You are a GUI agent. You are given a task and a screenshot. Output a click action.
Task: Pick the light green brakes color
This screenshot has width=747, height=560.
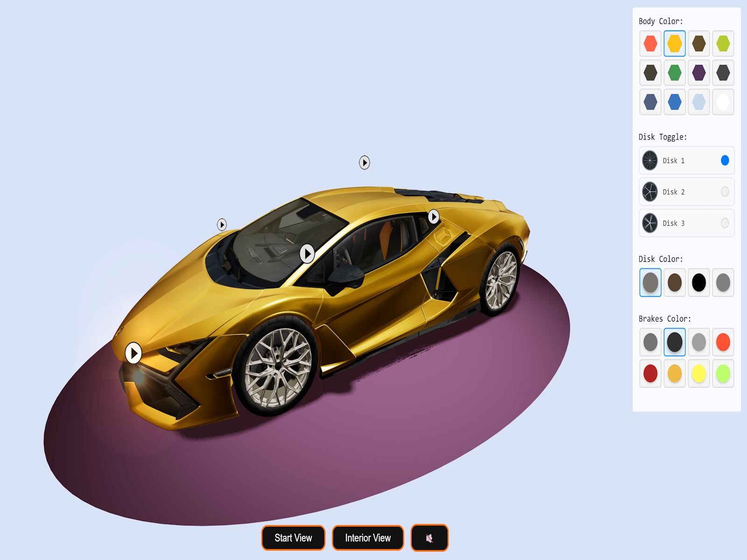click(723, 373)
